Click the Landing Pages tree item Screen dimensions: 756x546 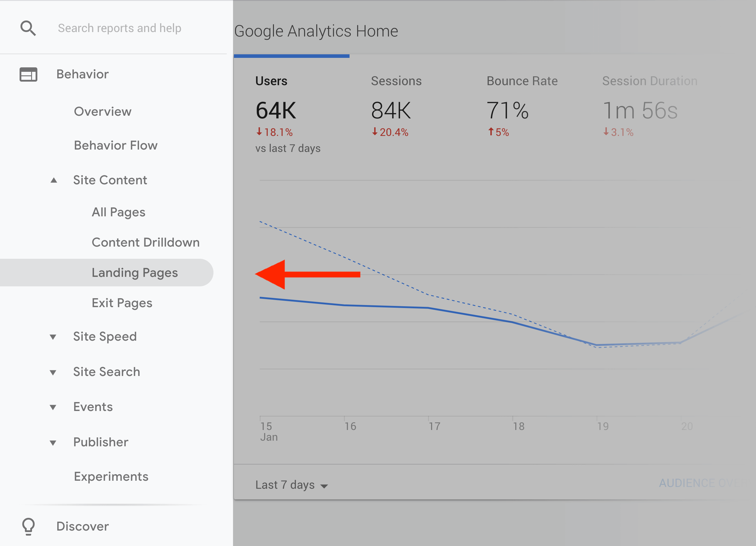point(134,272)
